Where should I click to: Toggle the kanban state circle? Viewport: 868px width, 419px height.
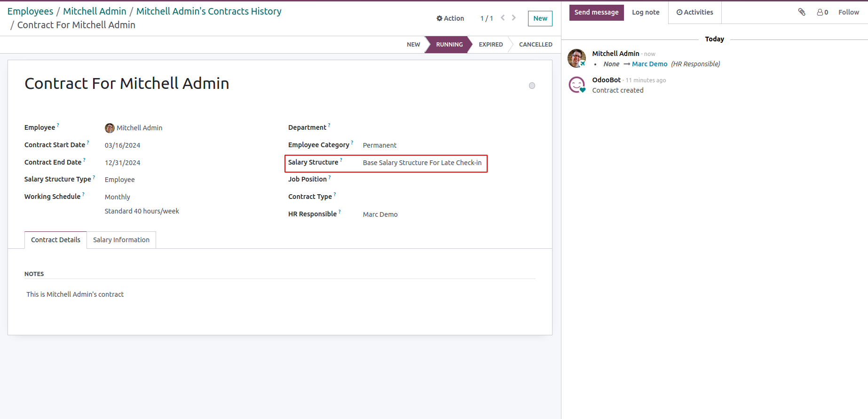point(532,86)
